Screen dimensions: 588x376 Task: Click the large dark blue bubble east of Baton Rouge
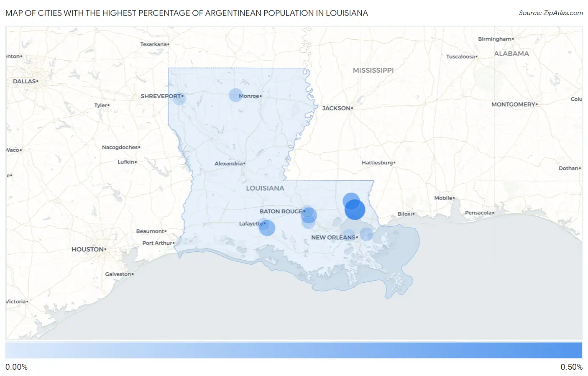click(x=355, y=210)
